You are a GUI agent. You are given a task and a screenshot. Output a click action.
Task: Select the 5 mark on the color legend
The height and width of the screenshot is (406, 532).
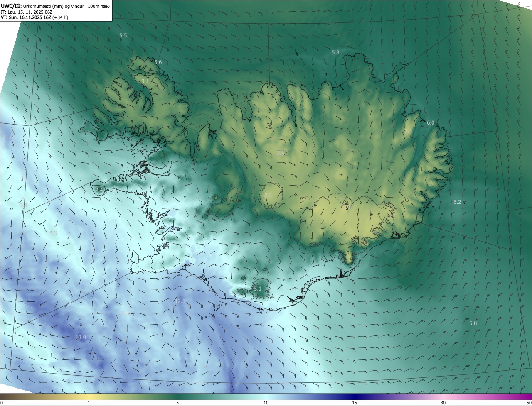[177, 403]
